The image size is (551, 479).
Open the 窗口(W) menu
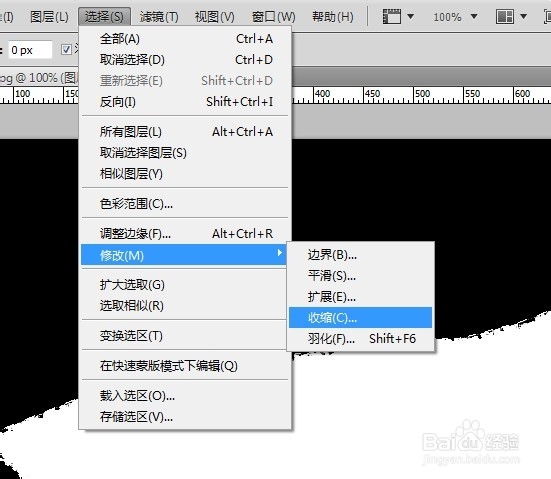click(x=274, y=17)
